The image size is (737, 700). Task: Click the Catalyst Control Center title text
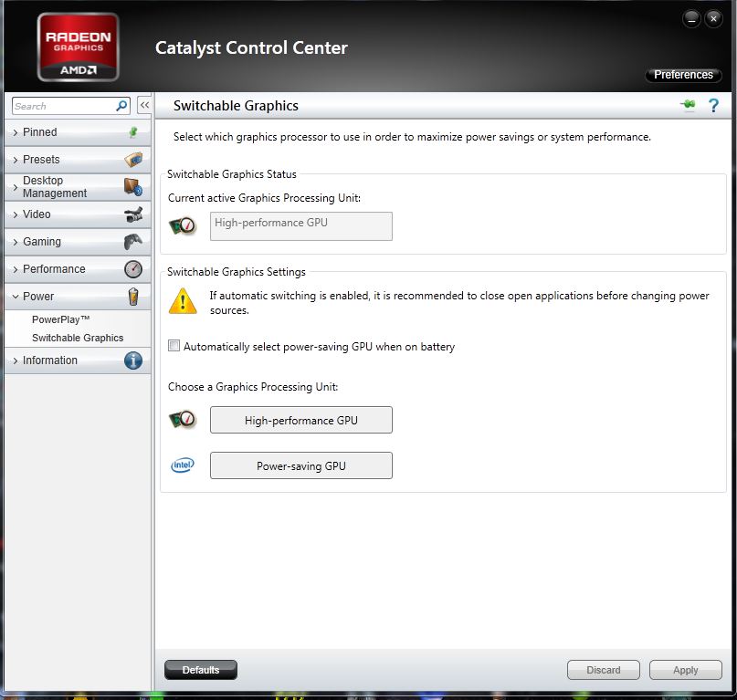251,48
